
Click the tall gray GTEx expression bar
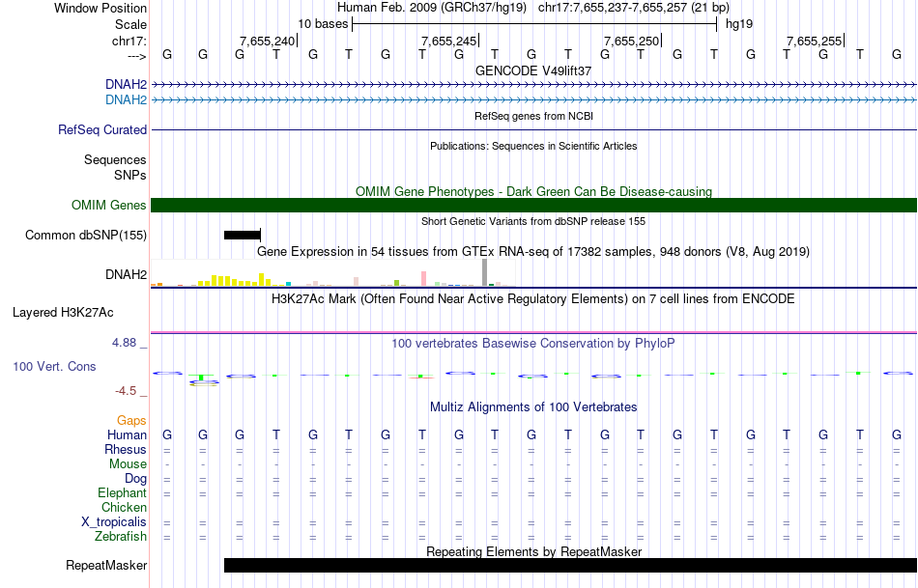[485, 272]
